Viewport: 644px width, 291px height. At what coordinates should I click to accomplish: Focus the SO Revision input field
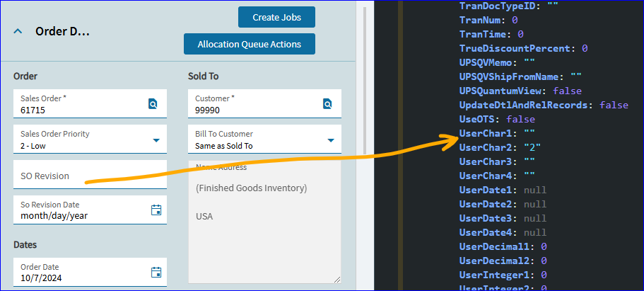[x=90, y=174]
